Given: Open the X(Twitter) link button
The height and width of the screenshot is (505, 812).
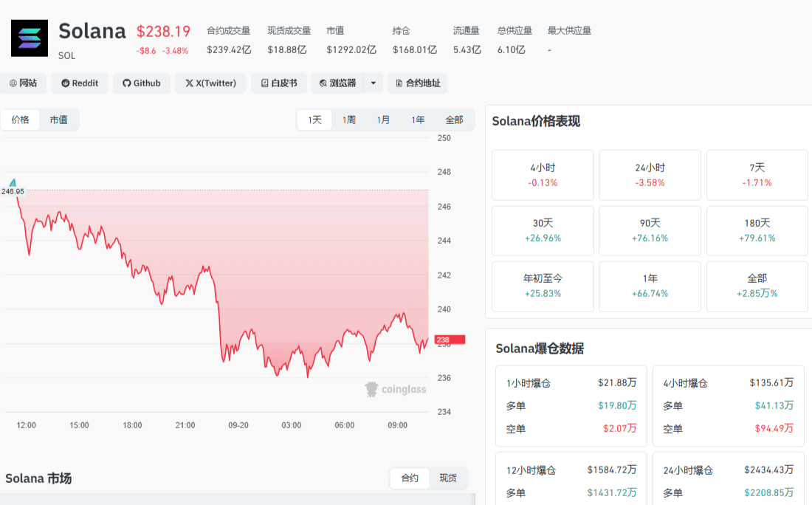Looking at the screenshot, I should [x=210, y=83].
